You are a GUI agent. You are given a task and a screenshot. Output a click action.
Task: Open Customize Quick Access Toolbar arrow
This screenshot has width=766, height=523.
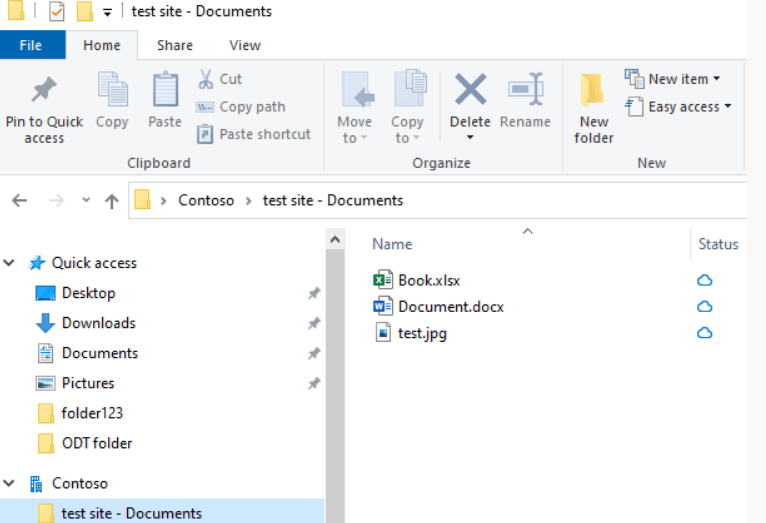(107, 13)
